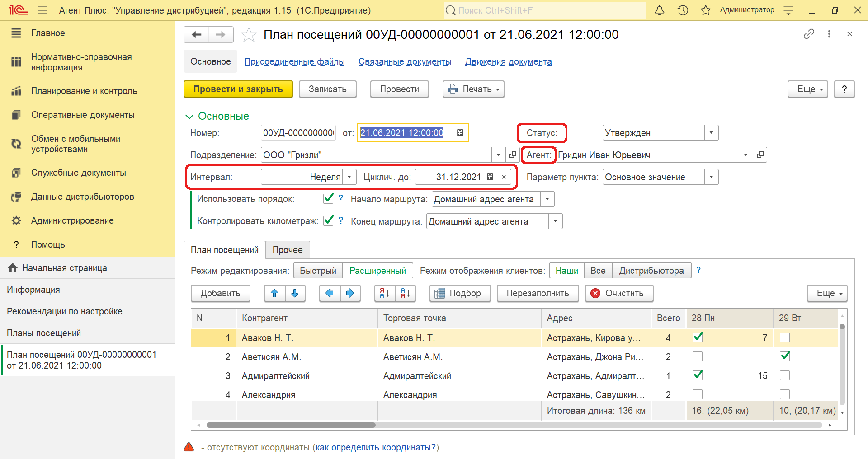
Task: Open calendar picker for document date
Action: tap(460, 133)
